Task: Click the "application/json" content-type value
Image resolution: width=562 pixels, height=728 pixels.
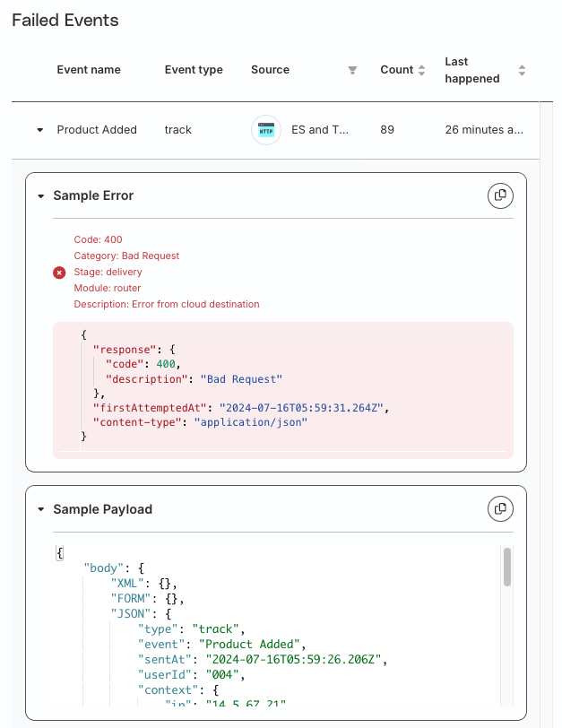Action: (251, 422)
